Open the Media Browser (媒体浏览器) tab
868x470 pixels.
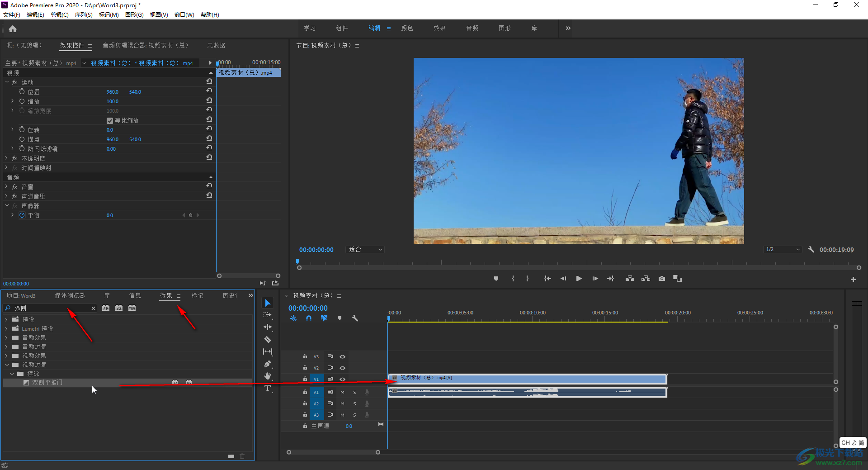click(70, 295)
